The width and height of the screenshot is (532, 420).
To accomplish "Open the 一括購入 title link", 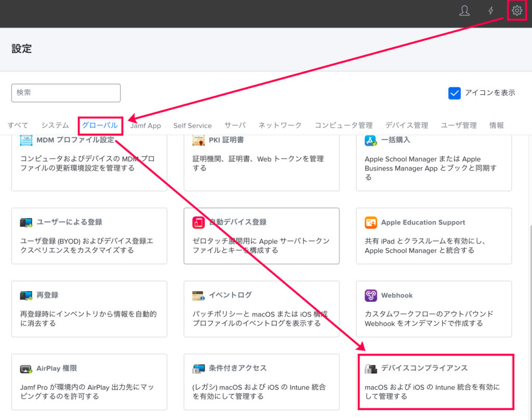I will point(395,140).
